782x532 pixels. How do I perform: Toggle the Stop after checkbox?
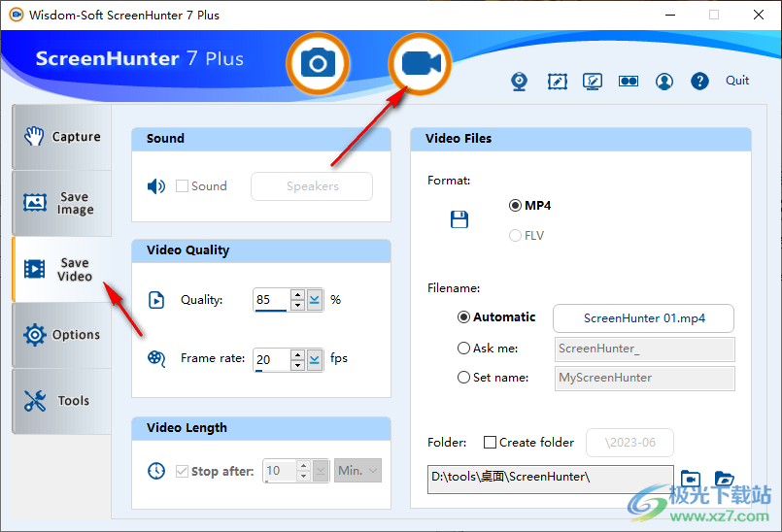[182, 471]
